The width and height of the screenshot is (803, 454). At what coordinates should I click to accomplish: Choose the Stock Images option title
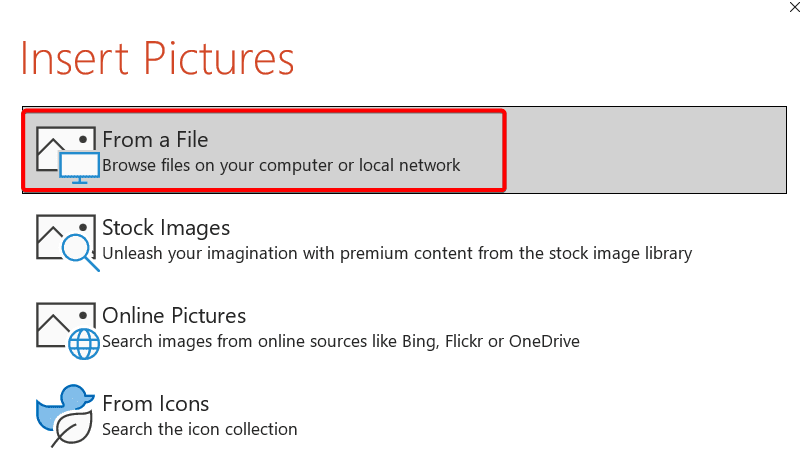[166, 228]
